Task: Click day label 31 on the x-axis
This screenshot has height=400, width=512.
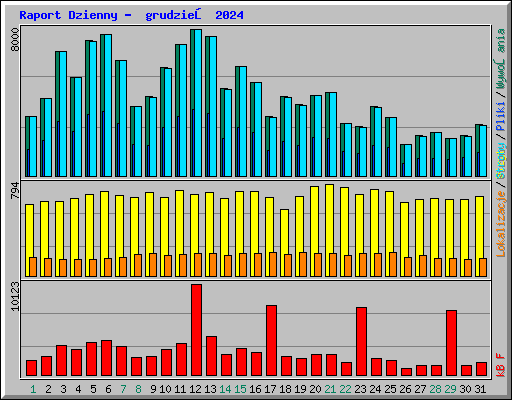Action: point(480,389)
